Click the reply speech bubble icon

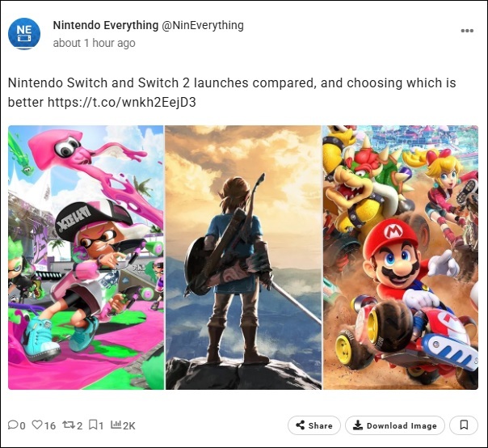13,425
